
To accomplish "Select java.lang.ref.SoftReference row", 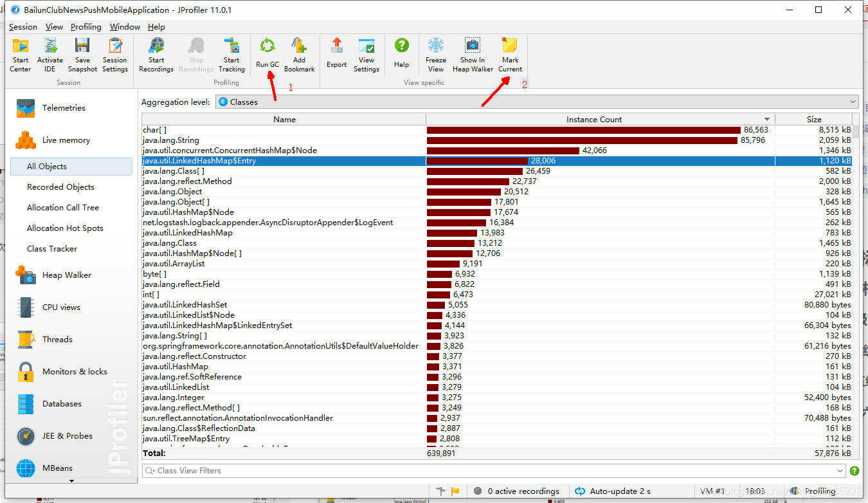I will click(x=497, y=377).
